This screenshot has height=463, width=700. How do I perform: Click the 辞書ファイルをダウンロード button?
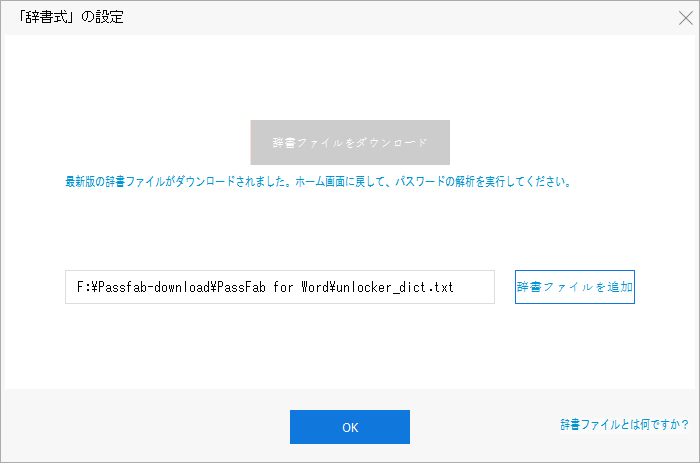tap(350, 143)
